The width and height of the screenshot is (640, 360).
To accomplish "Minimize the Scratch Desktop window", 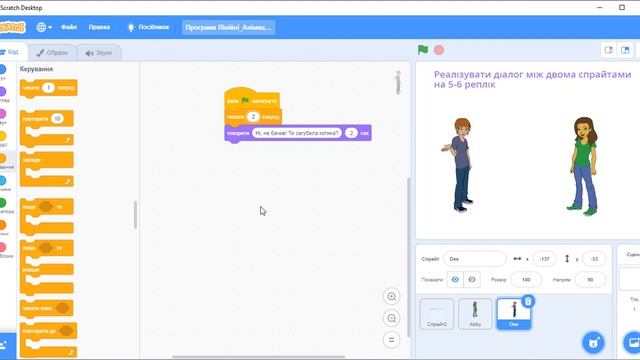I will 600,7.
